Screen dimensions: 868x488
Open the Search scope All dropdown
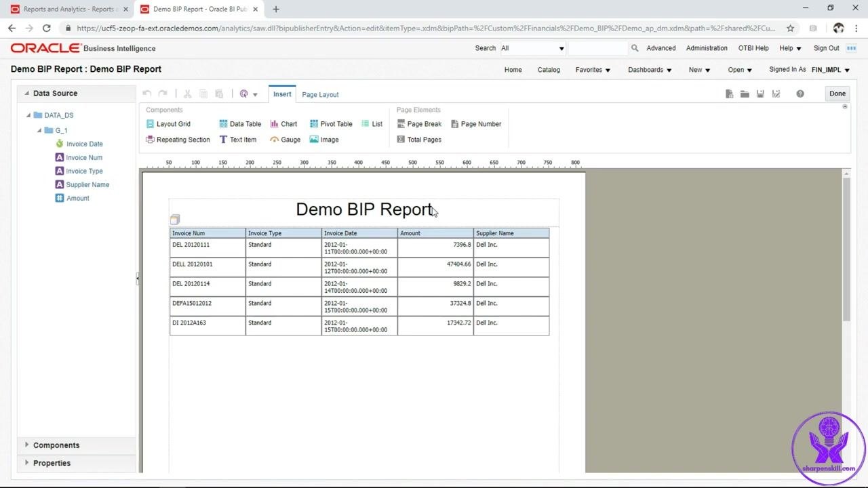[532, 48]
